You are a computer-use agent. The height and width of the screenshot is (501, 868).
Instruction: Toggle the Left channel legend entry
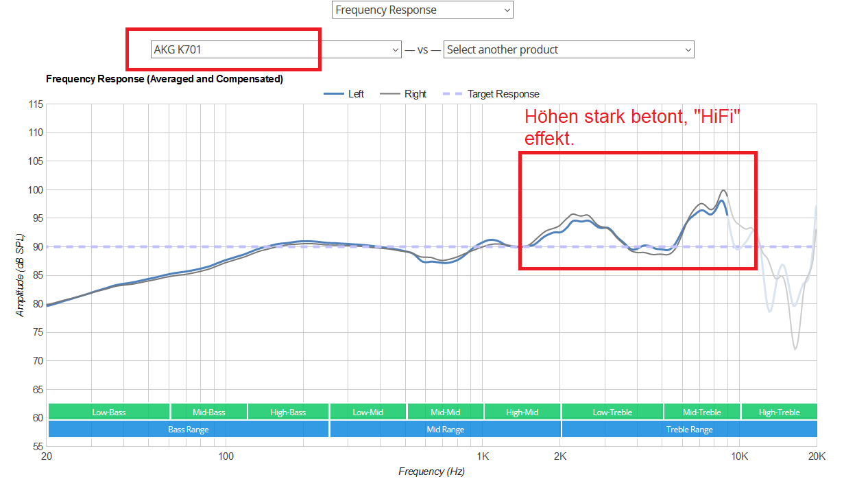click(x=344, y=94)
